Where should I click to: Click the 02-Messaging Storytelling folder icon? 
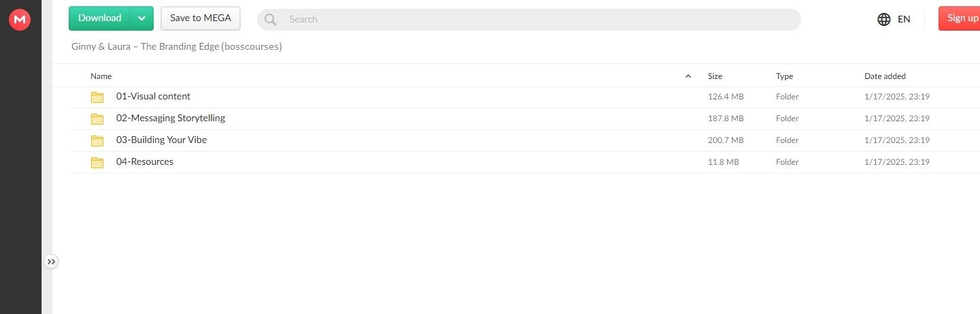pyautogui.click(x=97, y=119)
